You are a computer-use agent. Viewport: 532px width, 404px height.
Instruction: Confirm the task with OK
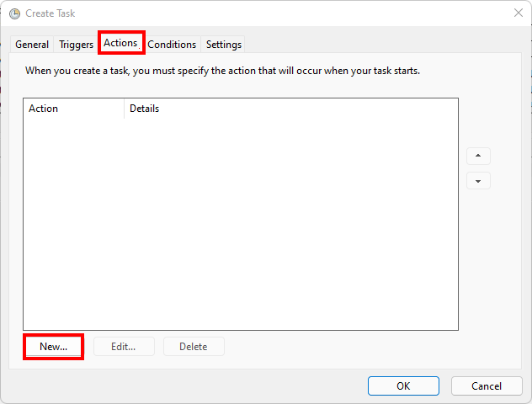[403, 385]
